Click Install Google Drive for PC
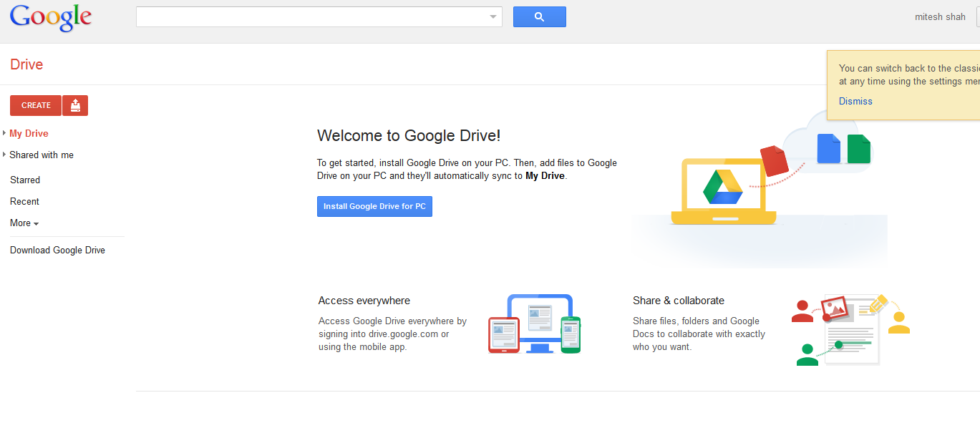This screenshot has width=980, height=423. click(374, 206)
